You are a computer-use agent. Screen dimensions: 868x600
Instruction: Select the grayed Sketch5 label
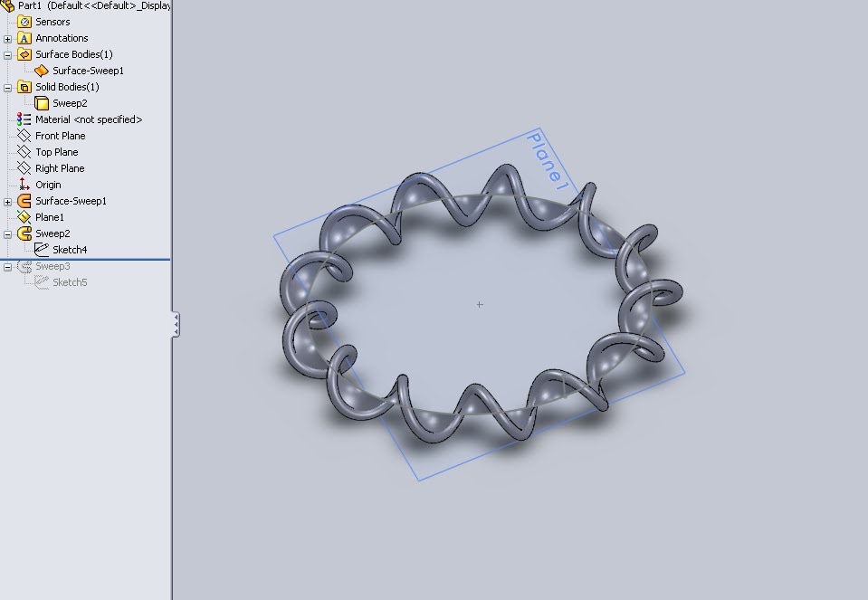70,282
